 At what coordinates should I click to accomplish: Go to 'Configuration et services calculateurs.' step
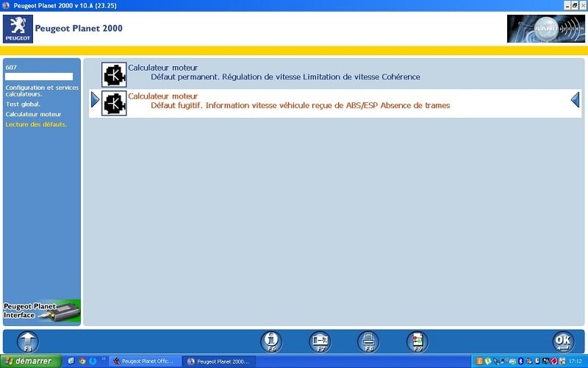(42, 91)
